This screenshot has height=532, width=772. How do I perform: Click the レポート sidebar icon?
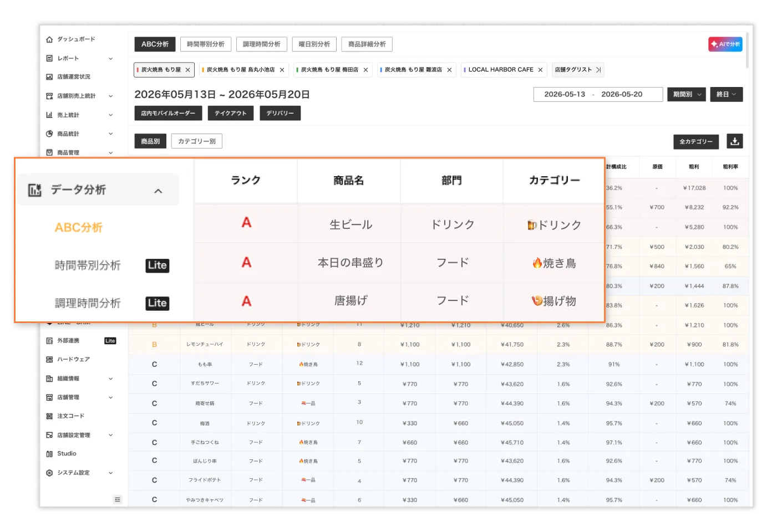coord(49,58)
